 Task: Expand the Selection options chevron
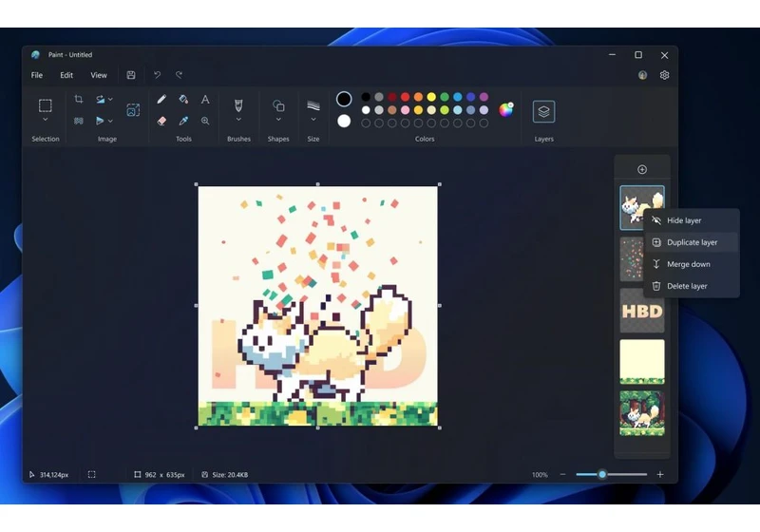pyautogui.click(x=45, y=119)
